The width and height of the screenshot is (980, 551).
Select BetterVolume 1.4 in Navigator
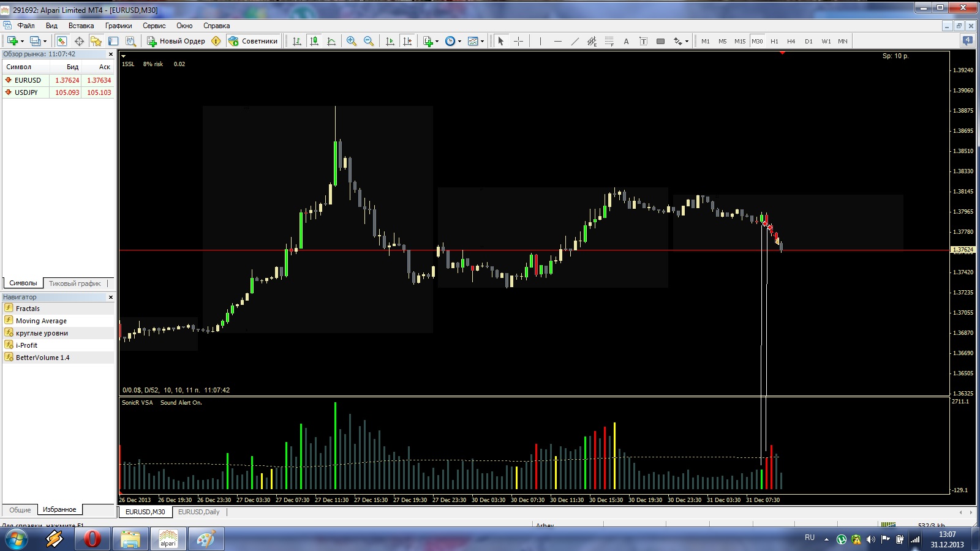[58, 358]
